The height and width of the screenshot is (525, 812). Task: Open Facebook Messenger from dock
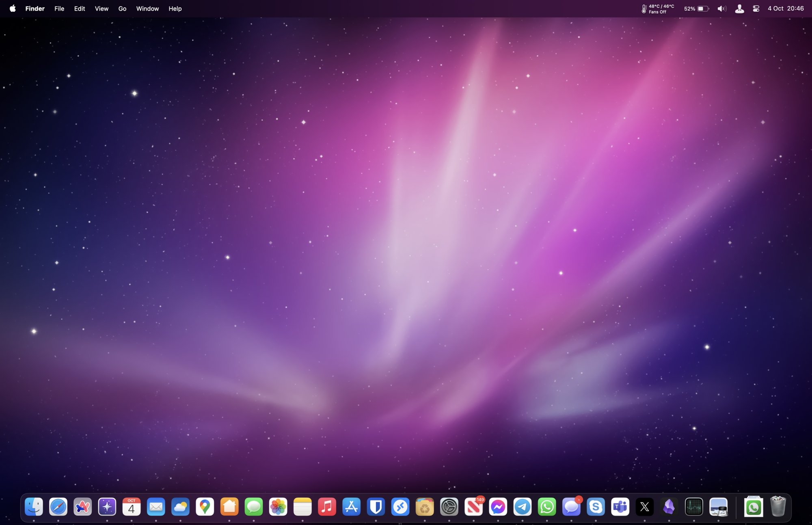coord(498,507)
